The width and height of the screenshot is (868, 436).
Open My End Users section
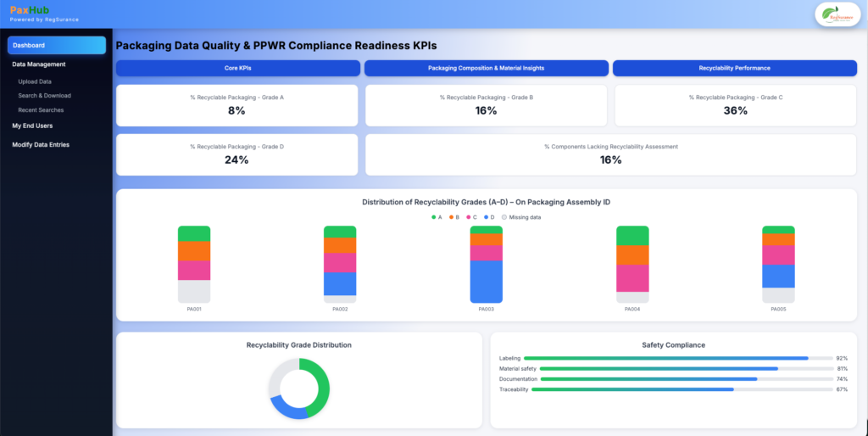[x=33, y=126]
